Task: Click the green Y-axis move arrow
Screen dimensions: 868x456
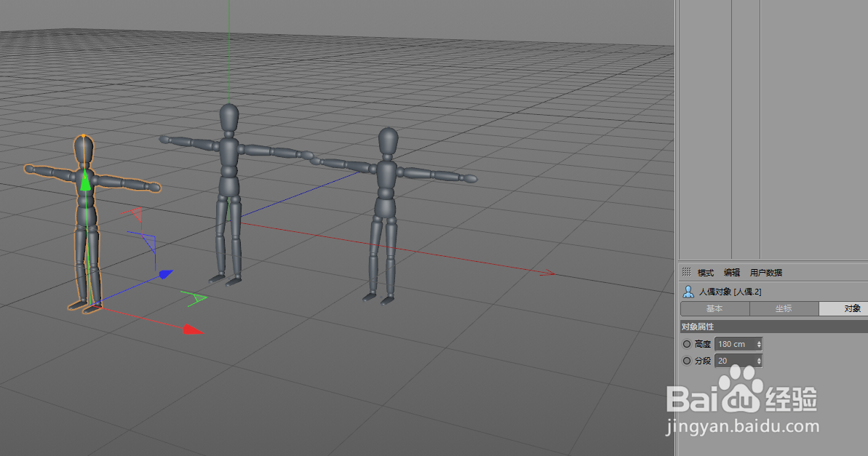Action: coord(84,181)
